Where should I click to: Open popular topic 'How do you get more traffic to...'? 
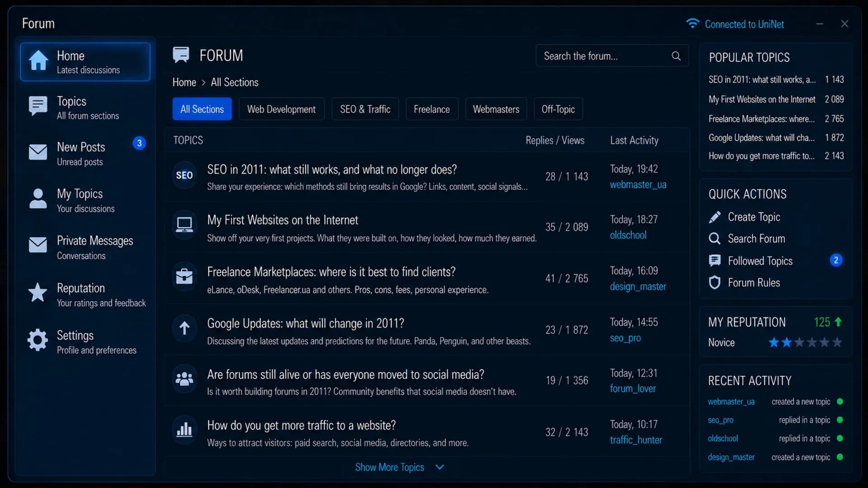[x=762, y=156]
